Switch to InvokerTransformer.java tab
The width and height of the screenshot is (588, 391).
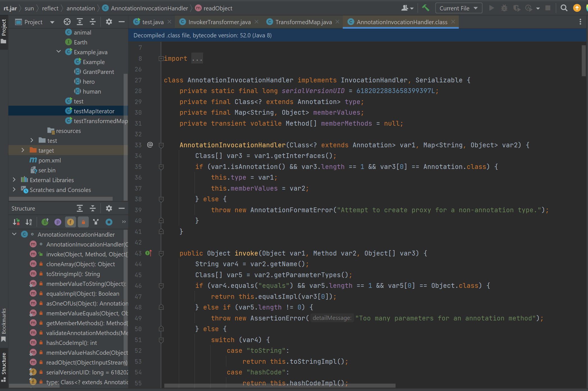tap(219, 22)
